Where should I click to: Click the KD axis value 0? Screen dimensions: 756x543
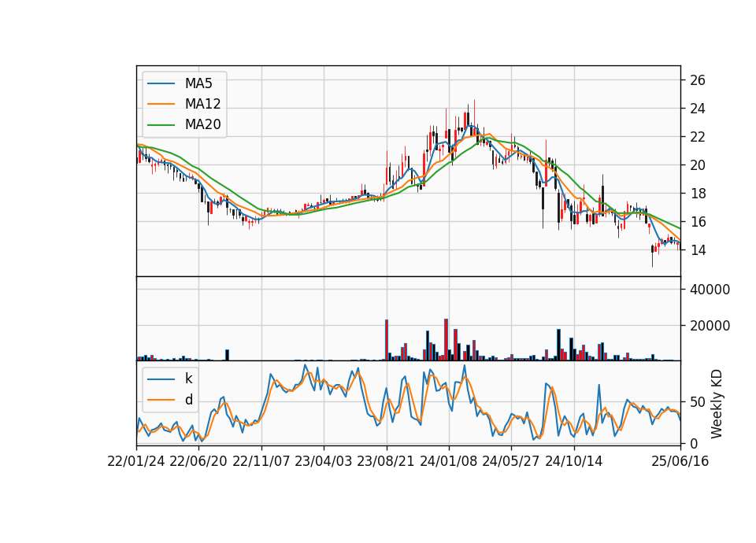coord(694,443)
